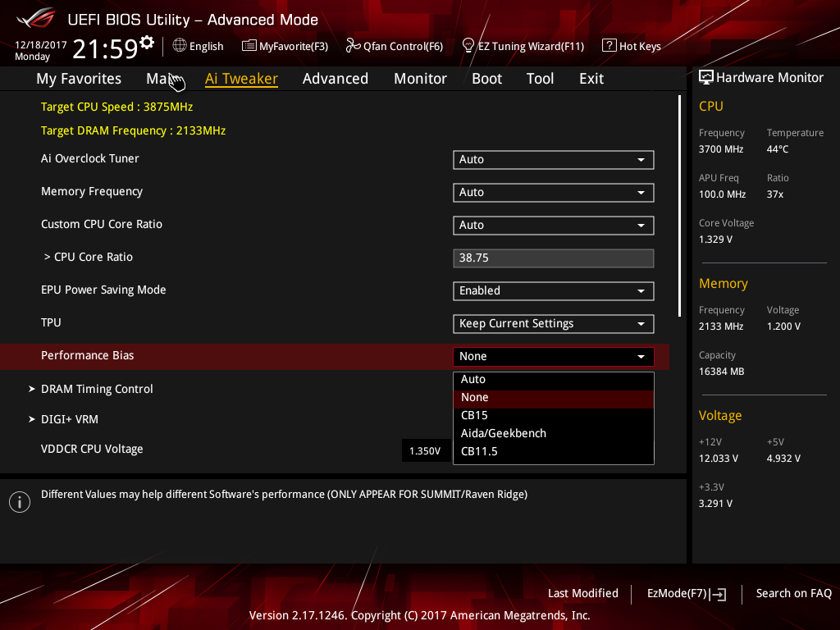Click the 21:59 clock time
This screenshot has width=840, height=630.
106,48
